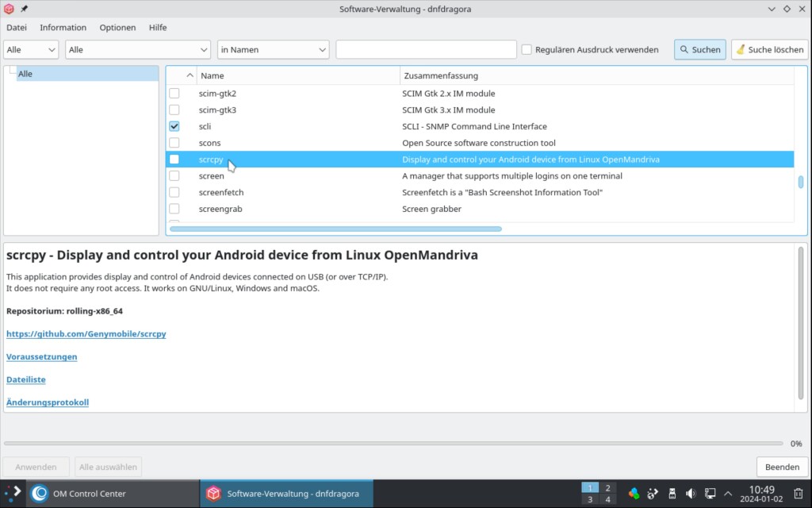Click the broom icon on Suche löschen

(741, 50)
